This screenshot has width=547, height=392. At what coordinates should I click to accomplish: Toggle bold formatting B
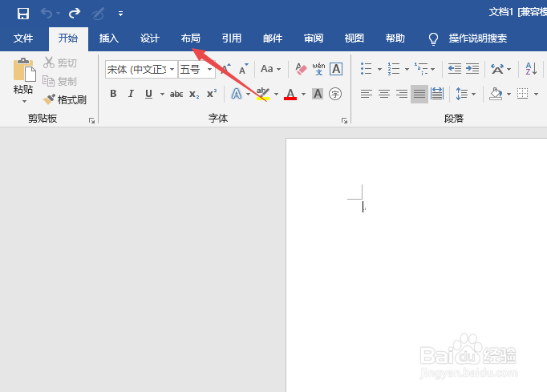(x=113, y=94)
